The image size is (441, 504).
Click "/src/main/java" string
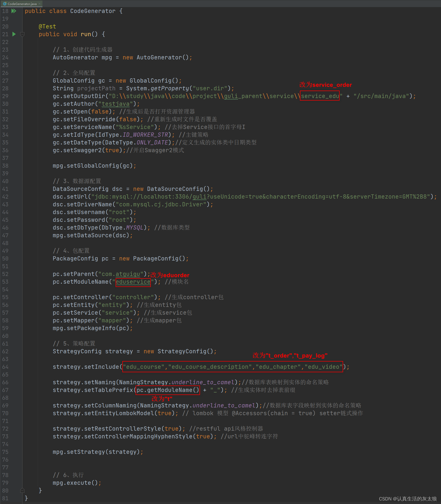click(x=381, y=96)
